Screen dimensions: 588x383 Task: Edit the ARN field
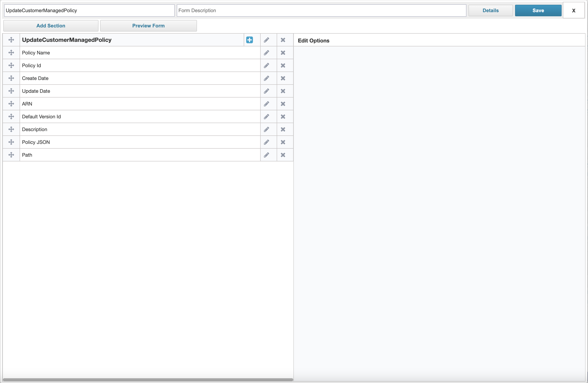coord(266,104)
